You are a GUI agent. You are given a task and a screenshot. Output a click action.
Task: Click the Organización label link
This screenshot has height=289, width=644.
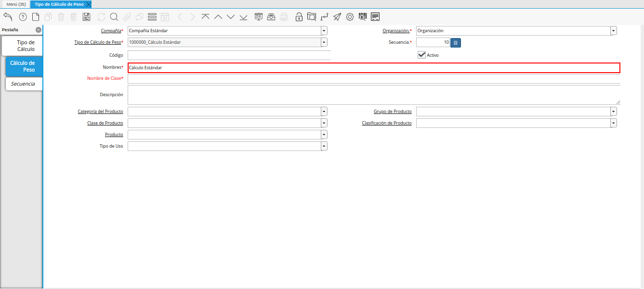[x=396, y=31]
